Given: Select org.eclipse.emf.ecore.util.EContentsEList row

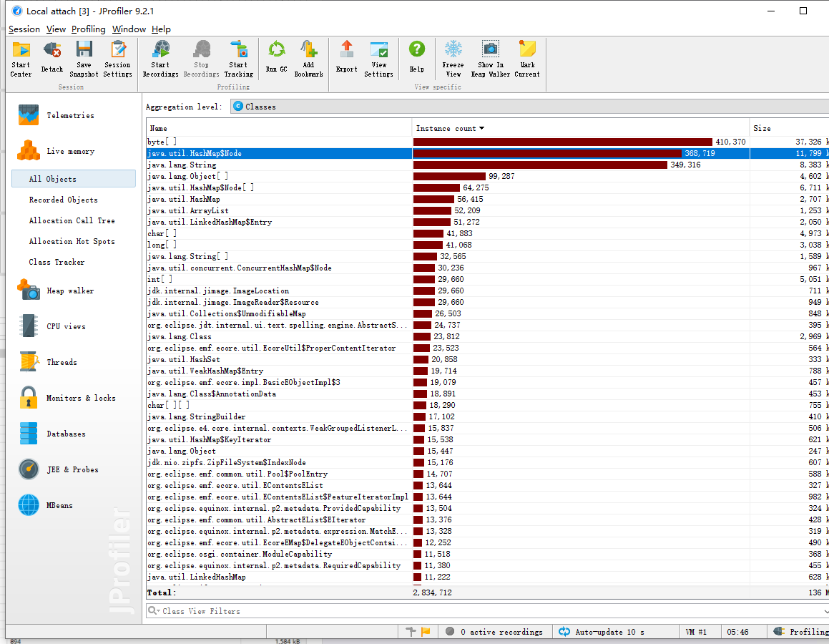Looking at the screenshot, I should [488, 485].
